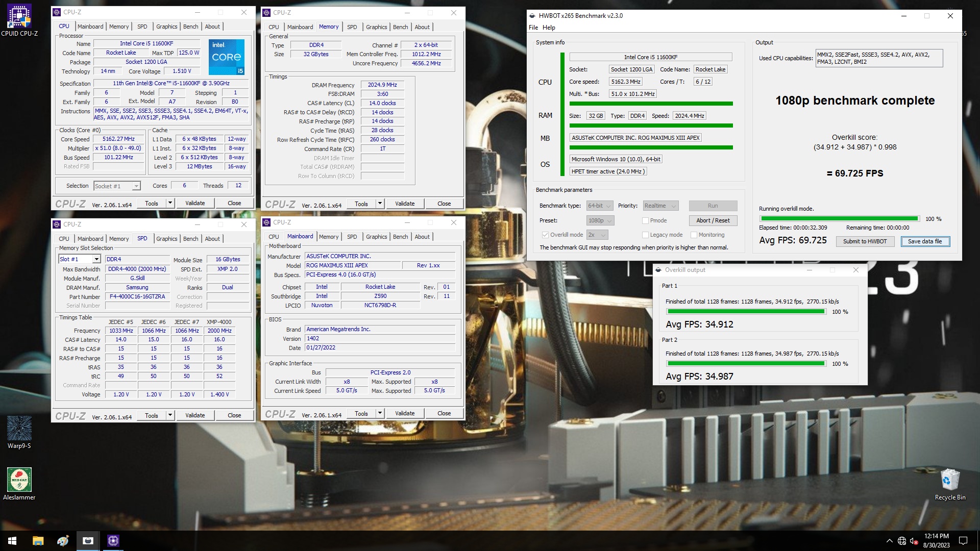Expand Tools arrow in CPU-Z SPD window

170,415
